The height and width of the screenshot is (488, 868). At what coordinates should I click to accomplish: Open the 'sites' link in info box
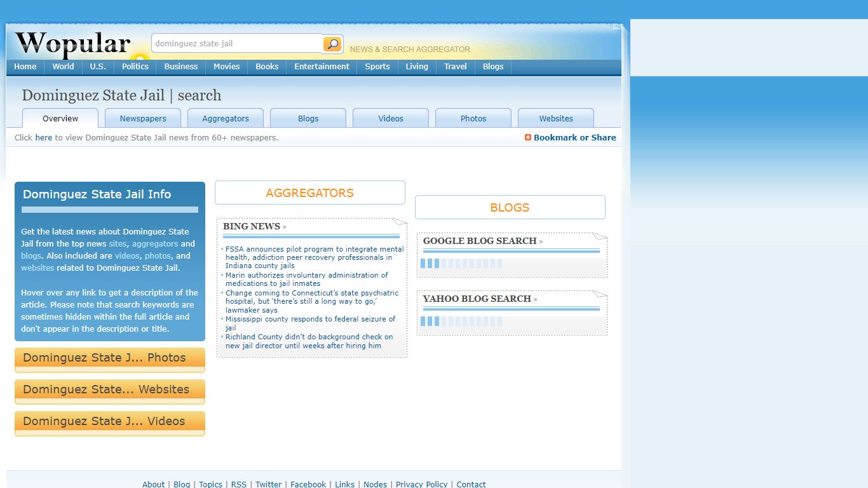pyautogui.click(x=118, y=244)
